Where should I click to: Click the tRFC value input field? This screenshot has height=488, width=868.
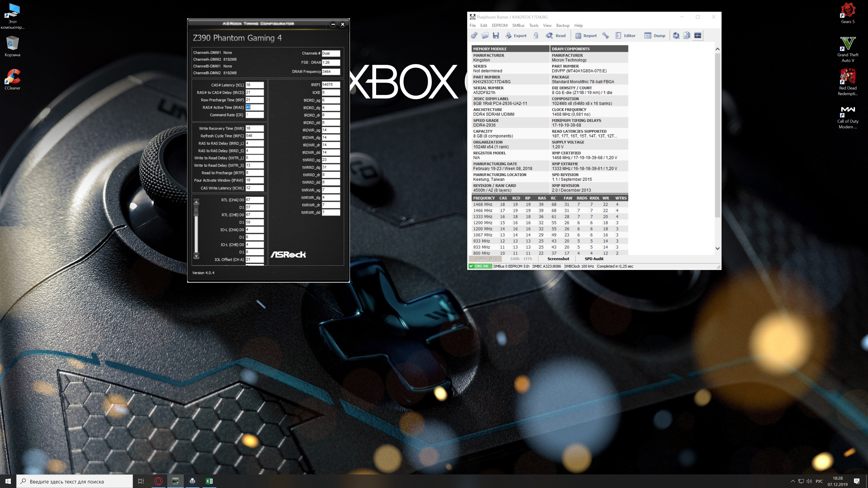254,136
